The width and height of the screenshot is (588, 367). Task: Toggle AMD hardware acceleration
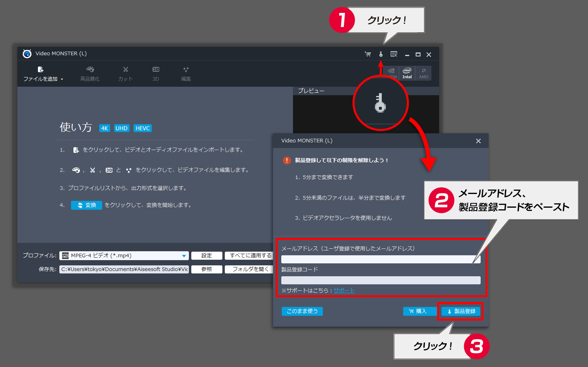(x=423, y=73)
